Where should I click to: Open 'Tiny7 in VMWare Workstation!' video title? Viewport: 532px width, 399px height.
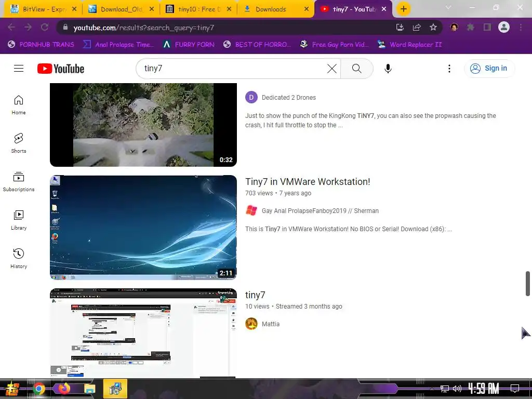point(308,182)
